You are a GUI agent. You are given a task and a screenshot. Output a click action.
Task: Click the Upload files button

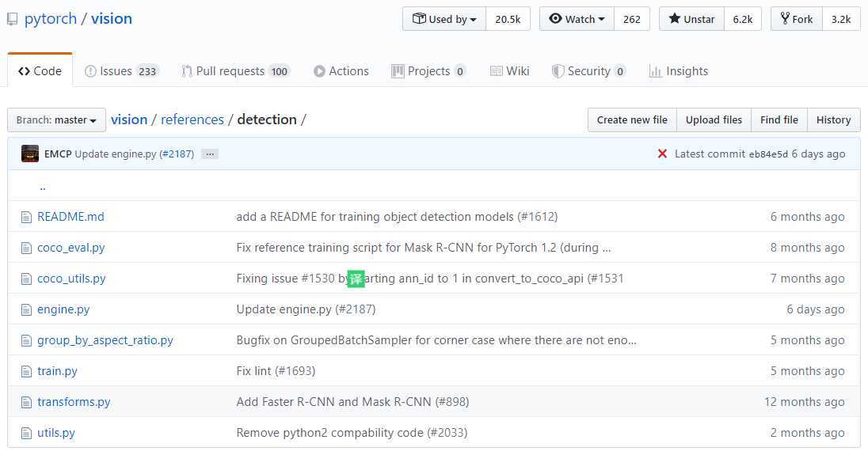(x=714, y=120)
